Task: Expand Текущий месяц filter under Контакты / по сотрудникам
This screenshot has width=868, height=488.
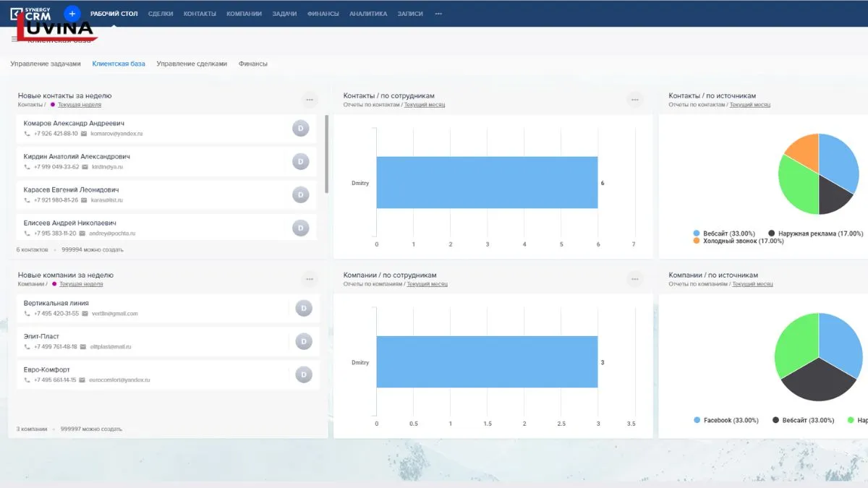Action: [424, 105]
